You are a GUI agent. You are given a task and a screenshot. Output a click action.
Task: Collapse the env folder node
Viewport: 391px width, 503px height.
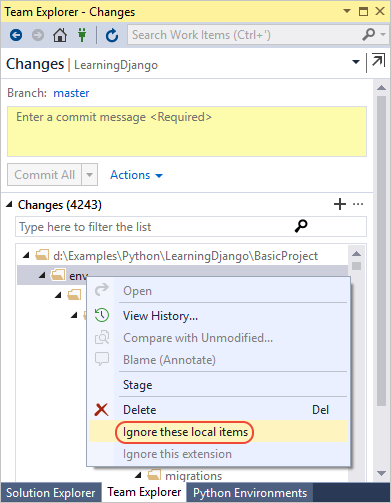(42, 275)
